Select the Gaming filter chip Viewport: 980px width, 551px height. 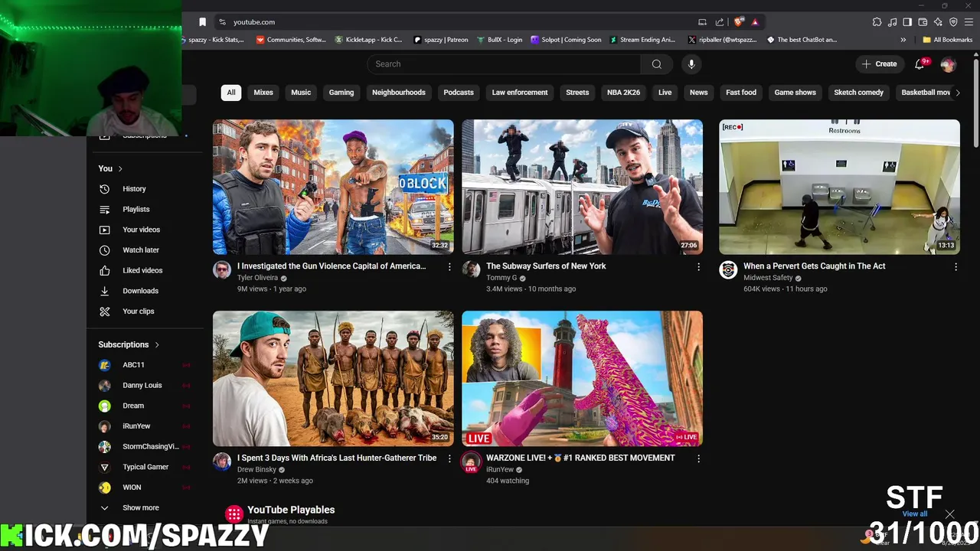[x=341, y=93]
